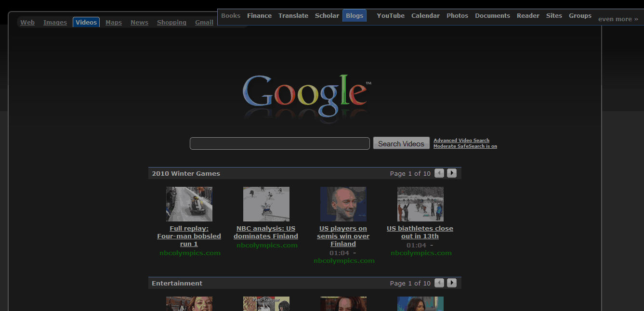Choose Groups in the more menu
Screen dimensions: 644x311
580,15
